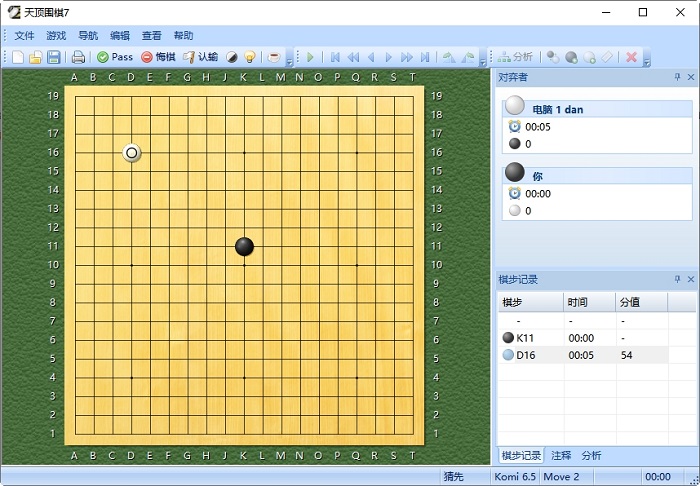The image size is (700, 486).
Task: Click the computer's 00:05 clock time
Action: pos(538,127)
